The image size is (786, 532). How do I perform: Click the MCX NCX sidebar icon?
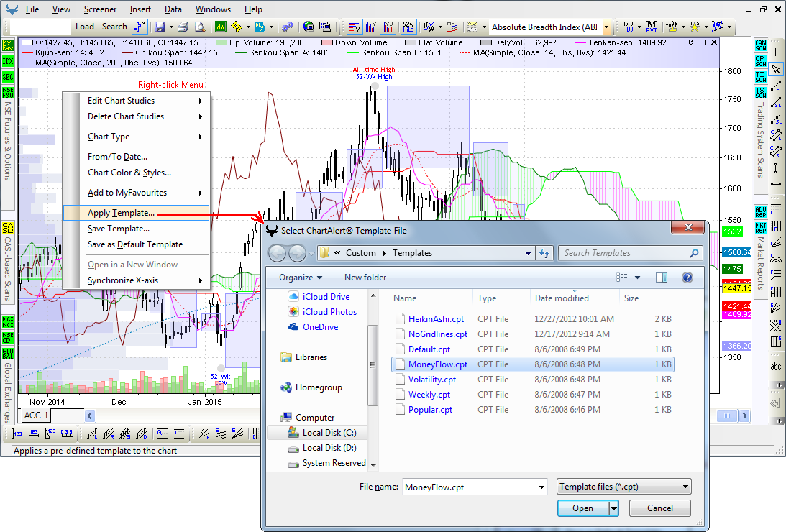[x=7, y=321]
